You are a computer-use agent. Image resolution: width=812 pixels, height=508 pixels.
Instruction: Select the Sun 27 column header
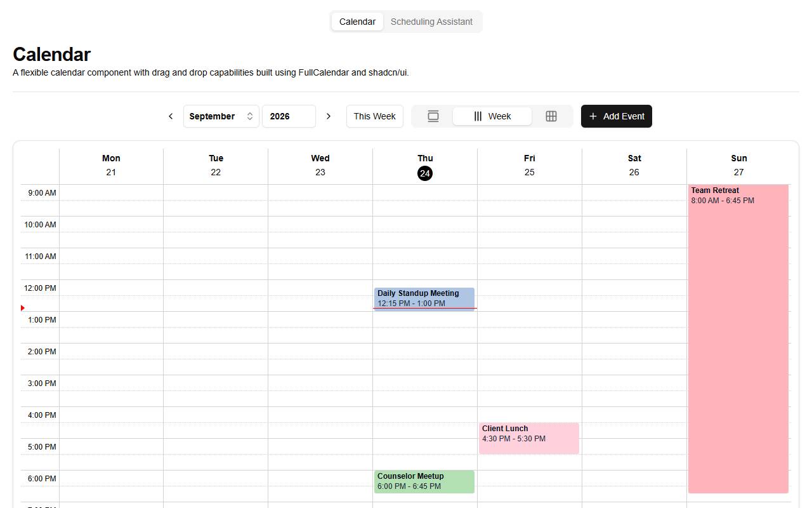(x=739, y=166)
